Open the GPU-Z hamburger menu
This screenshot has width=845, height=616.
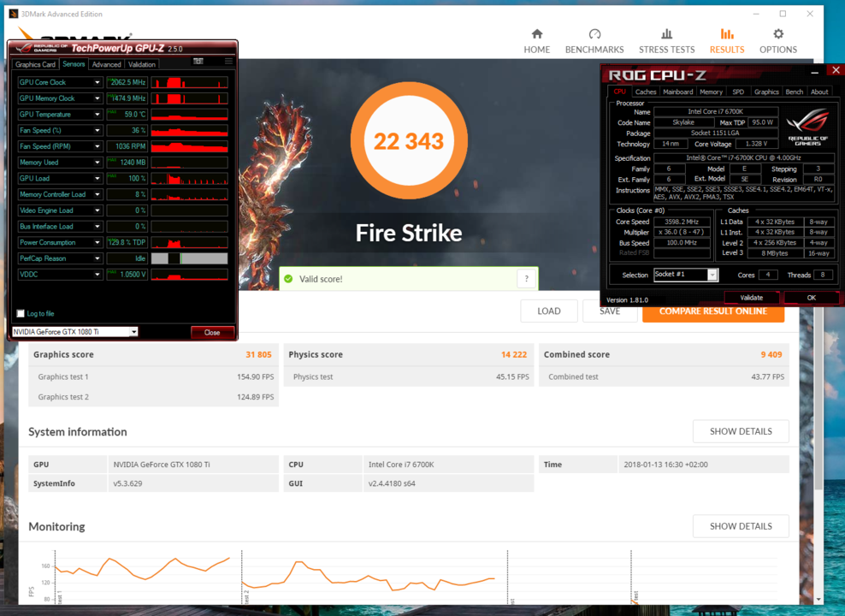point(228,62)
